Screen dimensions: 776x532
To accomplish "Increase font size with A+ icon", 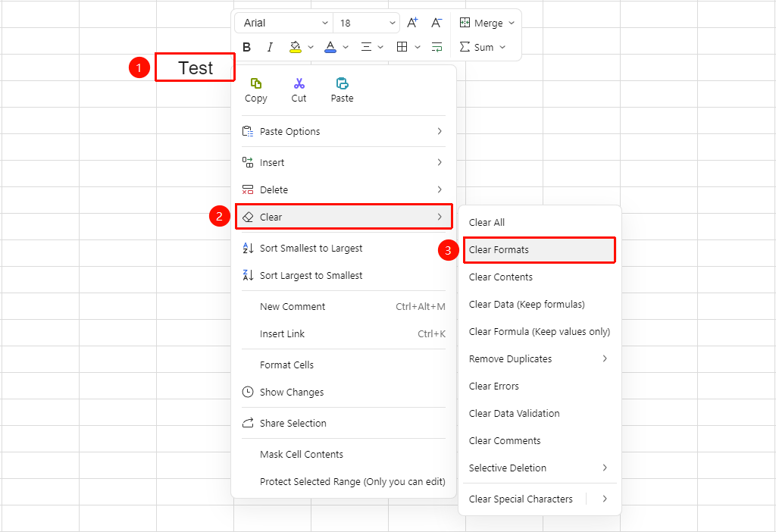I will (412, 23).
